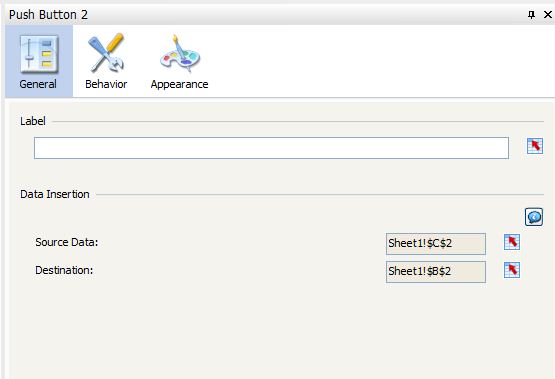Switch to the General tab
555x379 pixels.
(x=39, y=62)
